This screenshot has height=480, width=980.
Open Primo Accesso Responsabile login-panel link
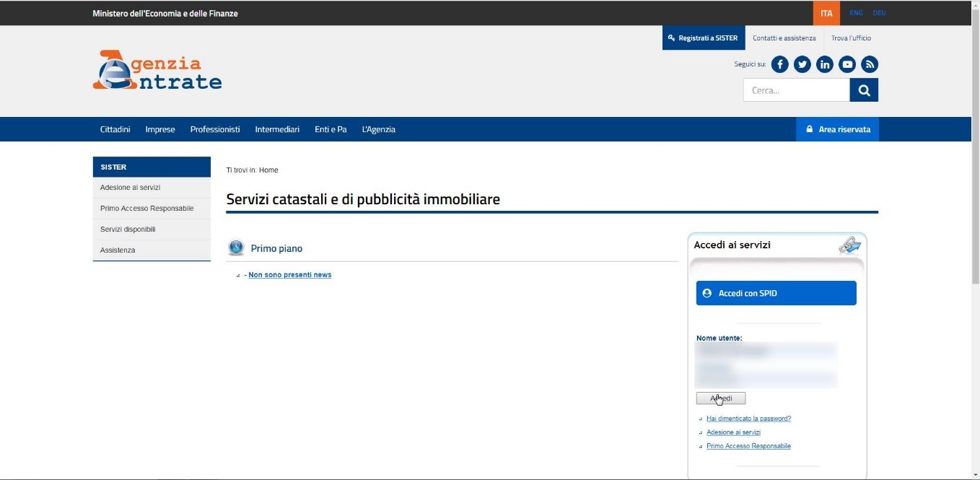[748, 446]
